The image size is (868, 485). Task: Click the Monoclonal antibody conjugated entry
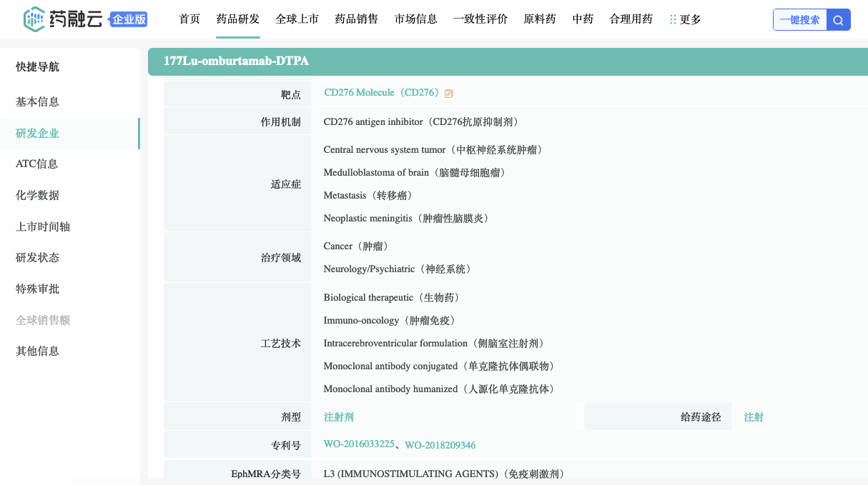(x=440, y=366)
